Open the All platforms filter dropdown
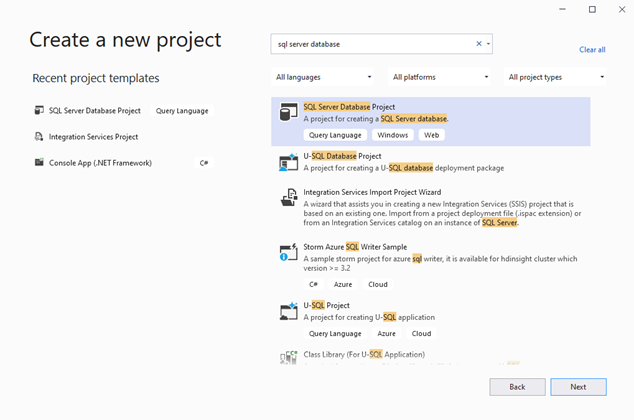Screen dimensions: 634x420 440,77
